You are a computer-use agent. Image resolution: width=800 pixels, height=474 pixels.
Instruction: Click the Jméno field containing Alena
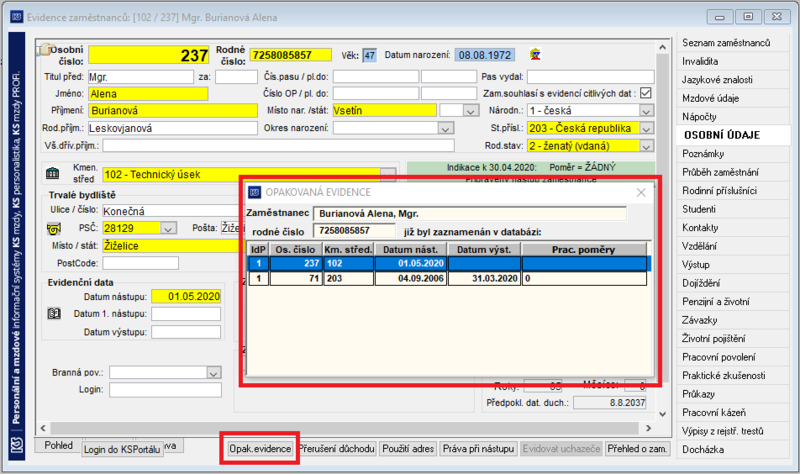148,94
